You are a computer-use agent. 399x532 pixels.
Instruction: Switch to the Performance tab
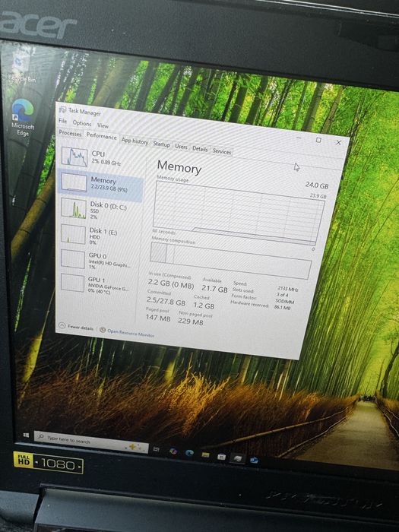click(101, 136)
